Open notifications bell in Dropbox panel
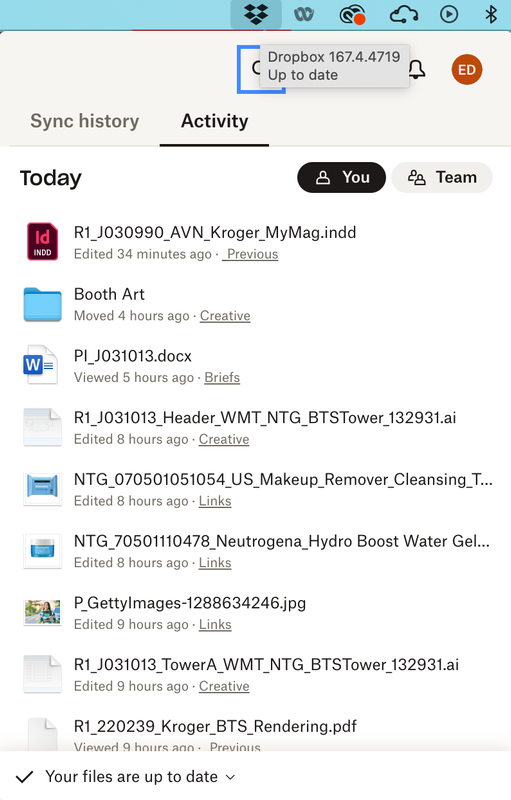 (x=417, y=69)
